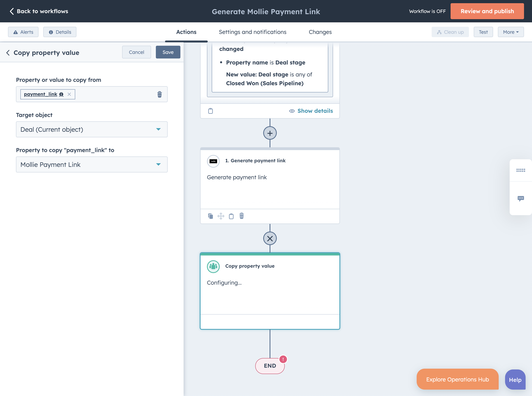Switch to the Actions tab
Viewport: 532px width, 396px height.
click(x=186, y=32)
